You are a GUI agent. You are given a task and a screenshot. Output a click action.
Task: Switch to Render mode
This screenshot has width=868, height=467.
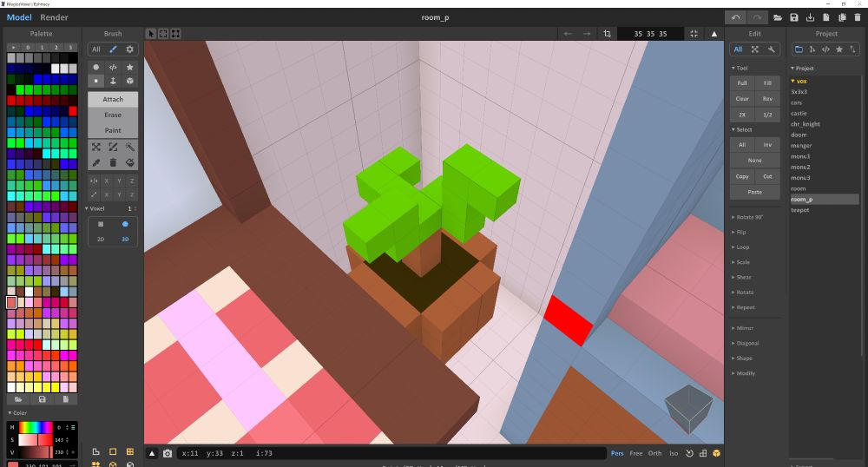click(x=54, y=17)
